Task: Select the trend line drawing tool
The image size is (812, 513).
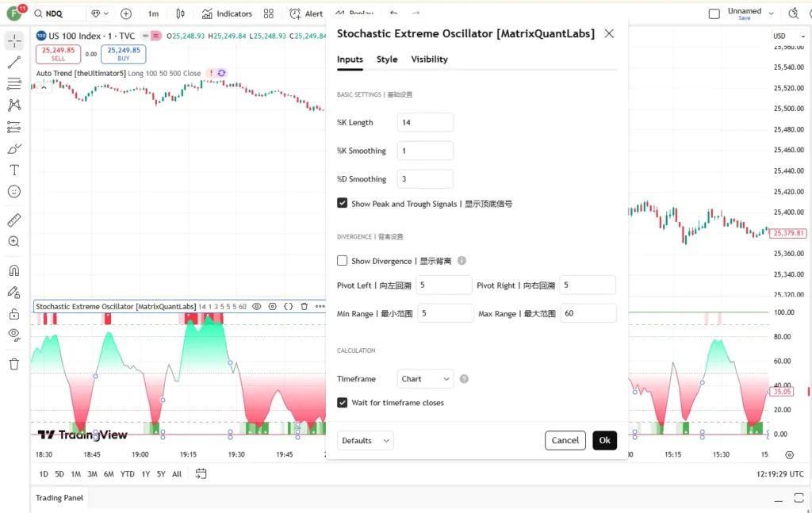Action: [14, 63]
